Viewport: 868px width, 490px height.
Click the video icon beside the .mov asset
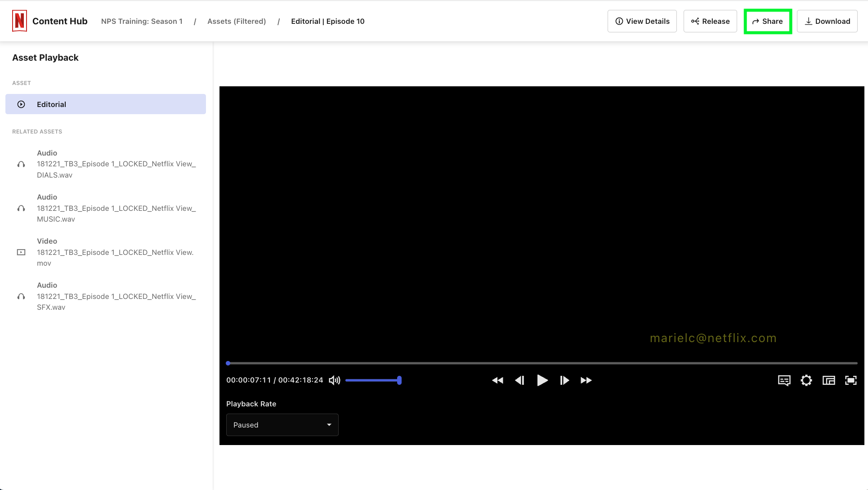coord(21,252)
